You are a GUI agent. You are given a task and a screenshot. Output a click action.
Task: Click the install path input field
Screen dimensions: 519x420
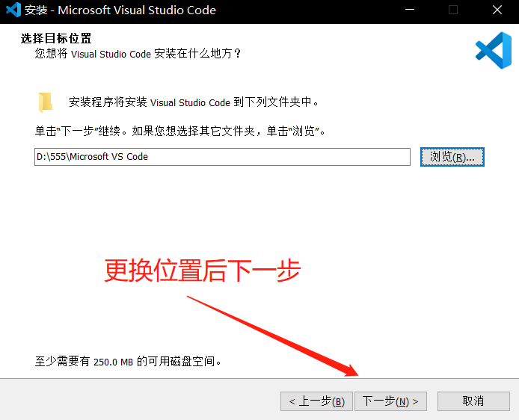(222, 157)
